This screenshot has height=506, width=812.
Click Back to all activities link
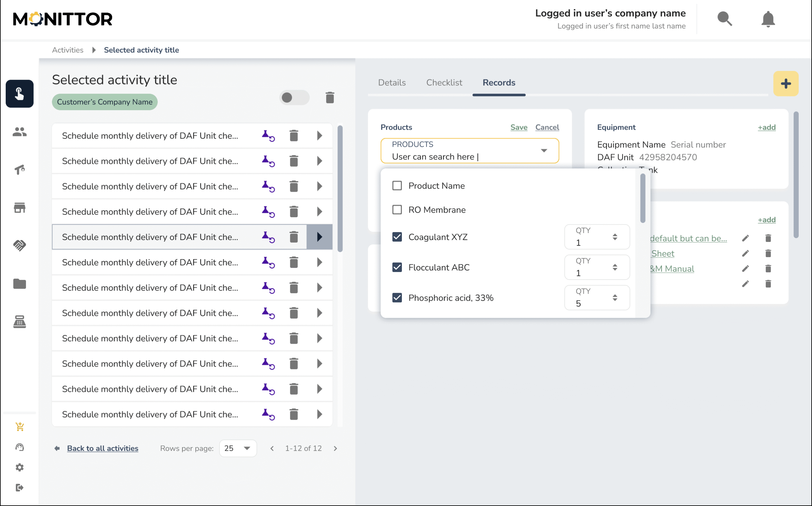point(102,448)
